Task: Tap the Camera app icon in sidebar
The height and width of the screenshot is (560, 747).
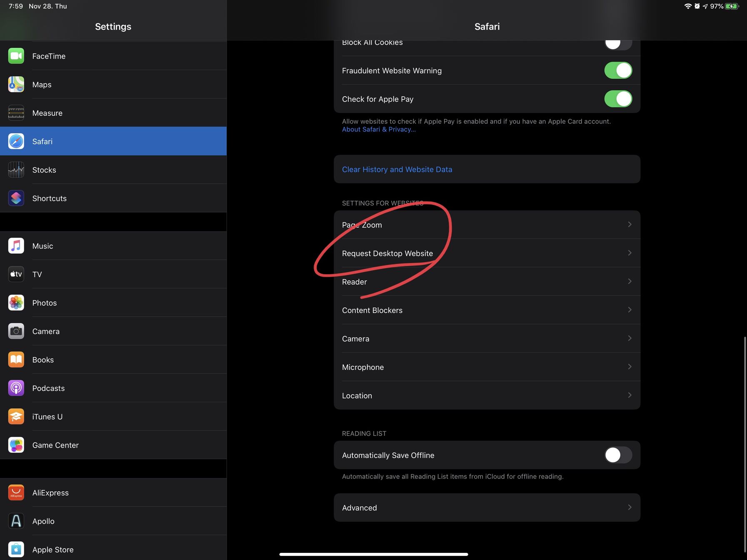Action: [x=16, y=331]
